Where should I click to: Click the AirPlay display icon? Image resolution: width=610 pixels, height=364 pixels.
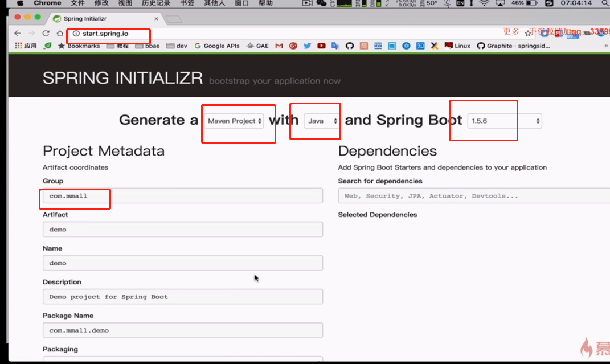pyautogui.click(x=500, y=3)
